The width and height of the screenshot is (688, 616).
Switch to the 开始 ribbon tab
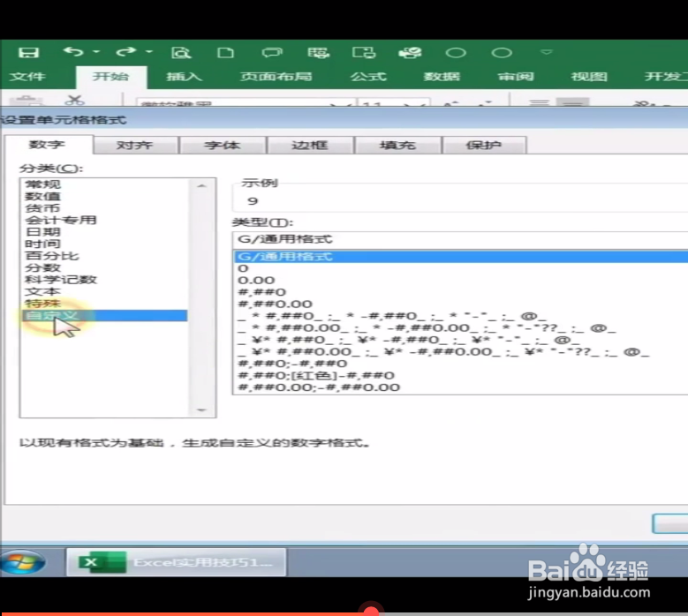[111, 77]
